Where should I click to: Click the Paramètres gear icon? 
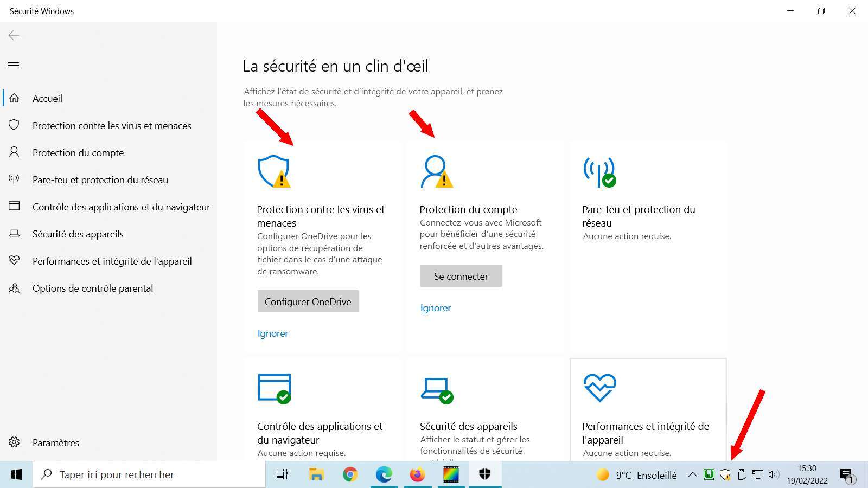[14, 442]
